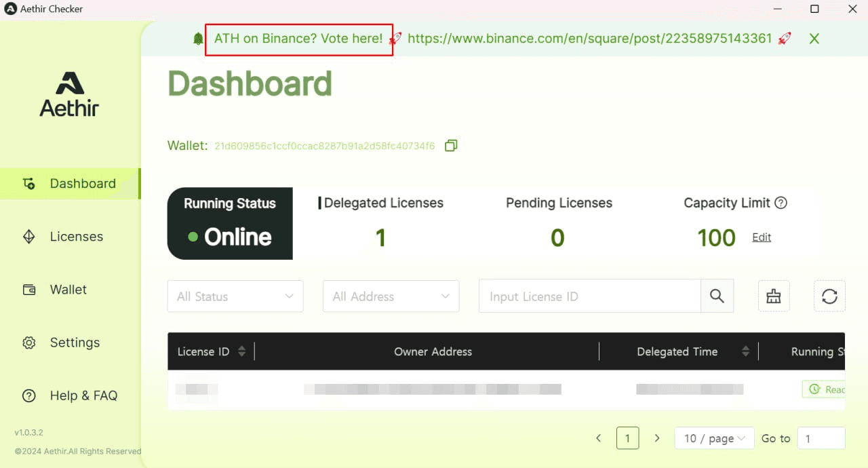
Task: Open the Dashboard sidebar tab
Action: (70, 184)
